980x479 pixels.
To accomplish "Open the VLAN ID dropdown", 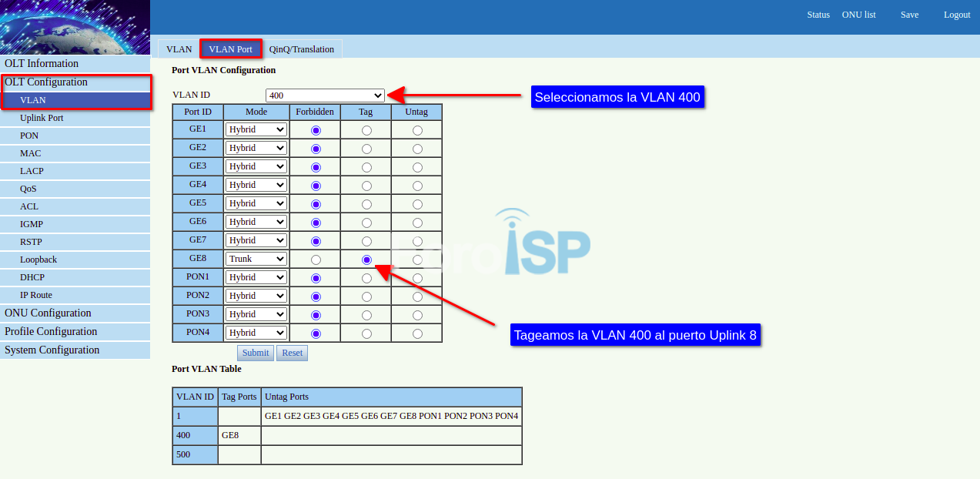I will click(324, 95).
